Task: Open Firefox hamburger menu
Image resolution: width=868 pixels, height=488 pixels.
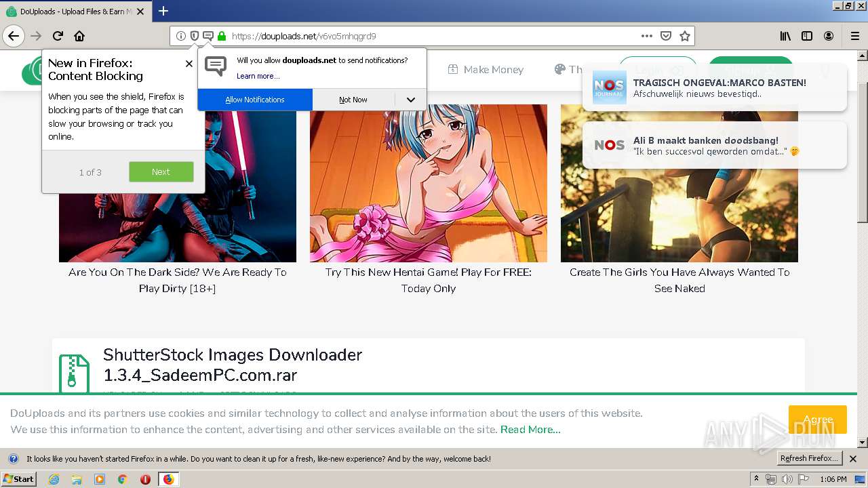Action: tap(855, 36)
